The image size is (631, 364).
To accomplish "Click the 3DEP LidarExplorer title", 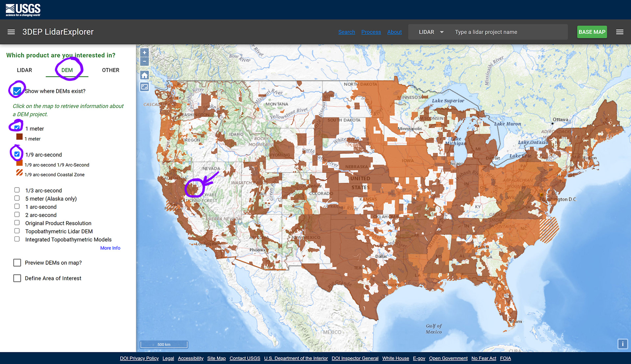I will (58, 32).
